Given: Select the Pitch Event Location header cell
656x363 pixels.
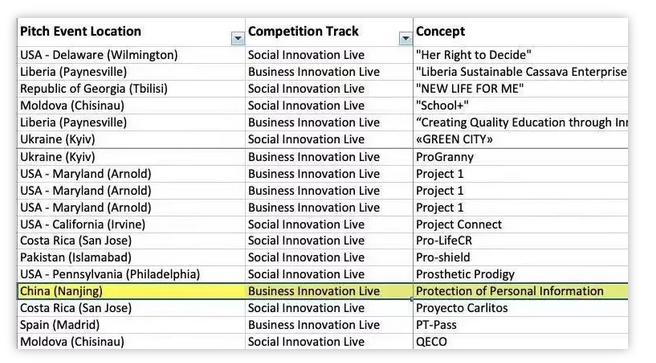Looking at the screenshot, I should coord(131,32).
